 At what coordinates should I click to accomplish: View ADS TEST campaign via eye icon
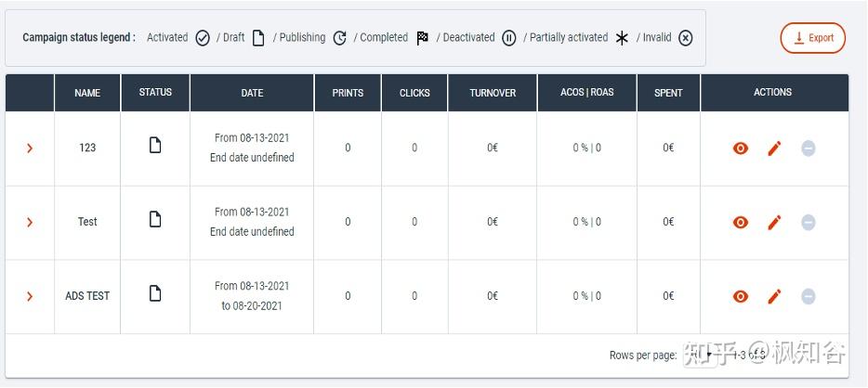pyautogui.click(x=741, y=296)
